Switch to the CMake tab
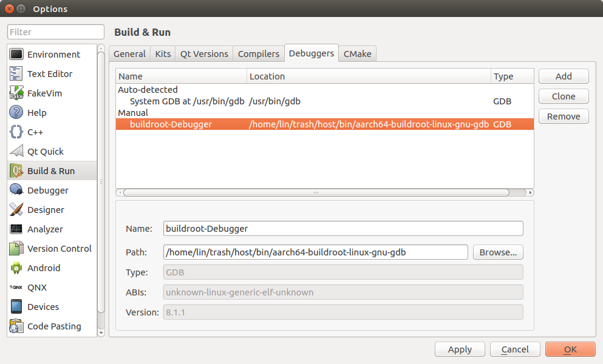This screenshot has height=364, width=603. (x=357, y=53)
